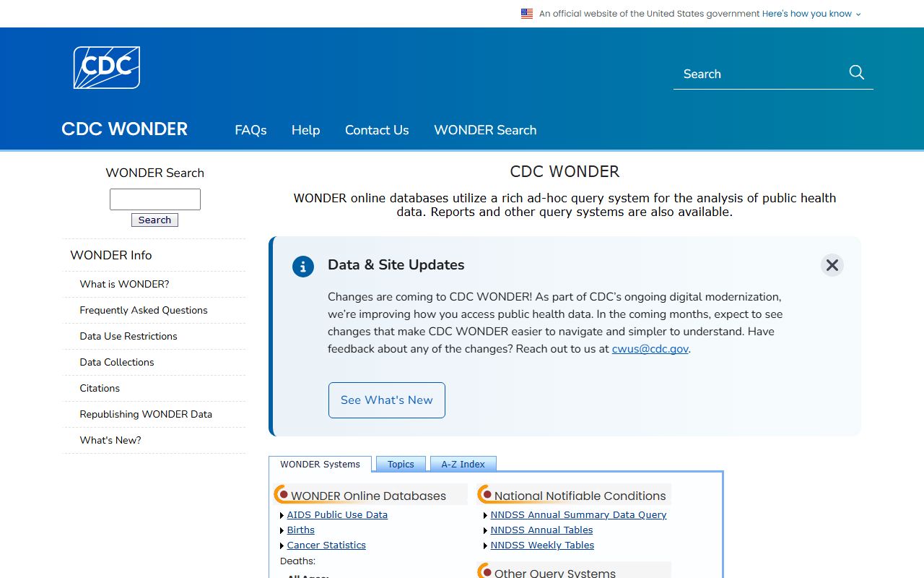Click the sidebar Search button

tap(154, 220)
